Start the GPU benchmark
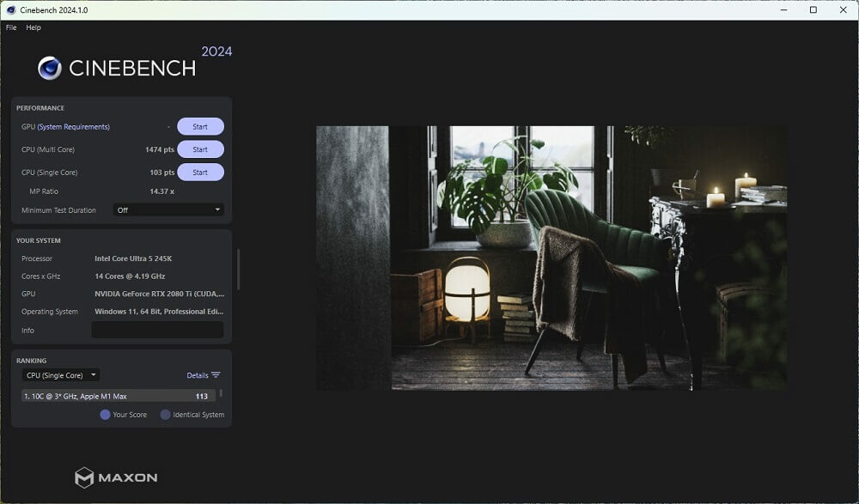Screen dimensions: 859x504 point(200,126)
